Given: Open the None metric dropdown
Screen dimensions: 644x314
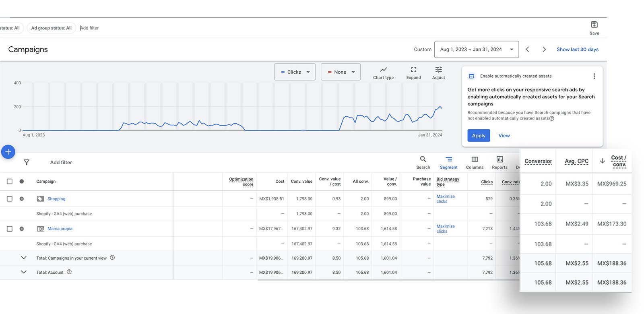Looking at the screenshot, I should tap(341, 72).
